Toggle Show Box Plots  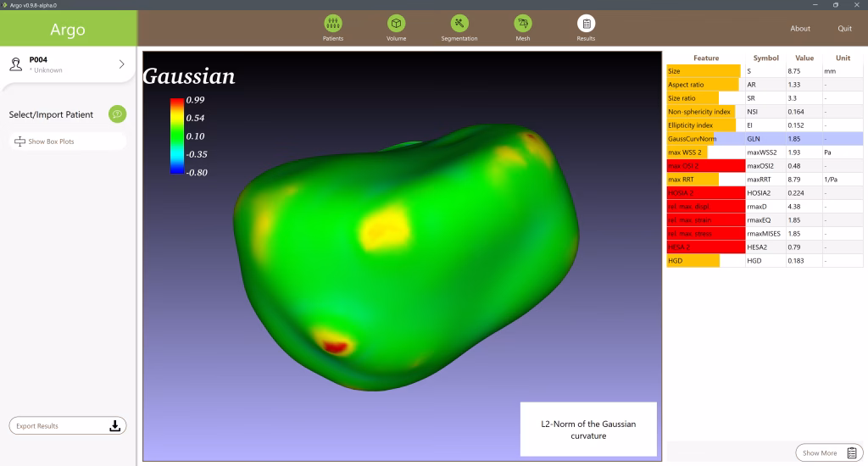[x=67, y=141]
